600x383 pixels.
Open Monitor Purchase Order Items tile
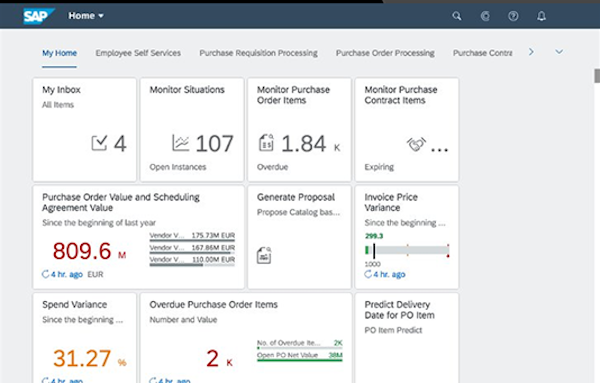point(299,130)
